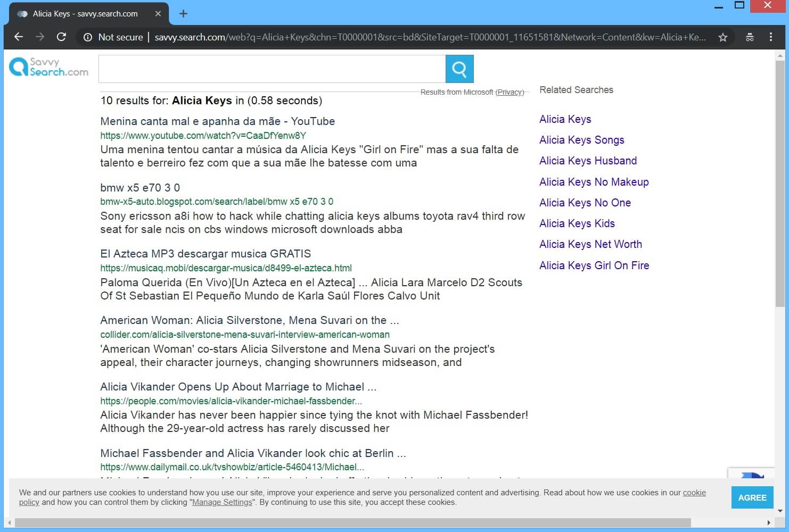Maximize the browser window
Screen dimensions: 789x532
coord(739,5)
